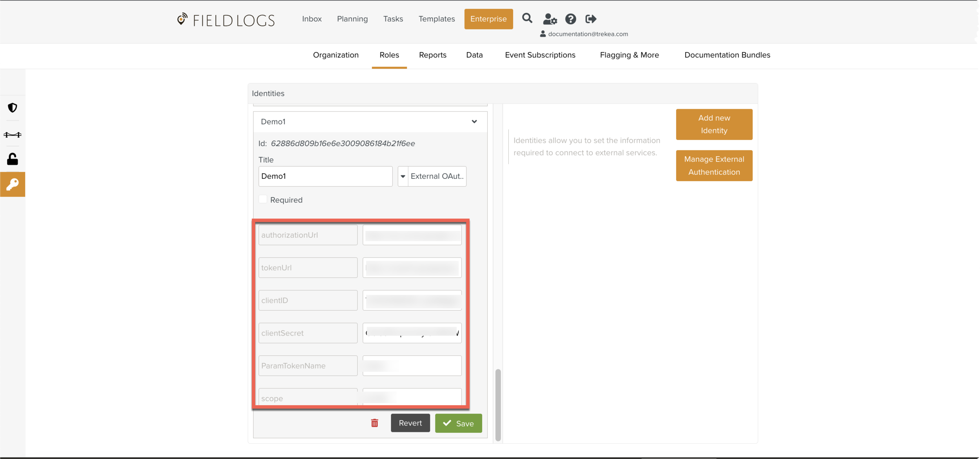
Task: Click the search magnifier icon
Action: (x=527, y=18)
